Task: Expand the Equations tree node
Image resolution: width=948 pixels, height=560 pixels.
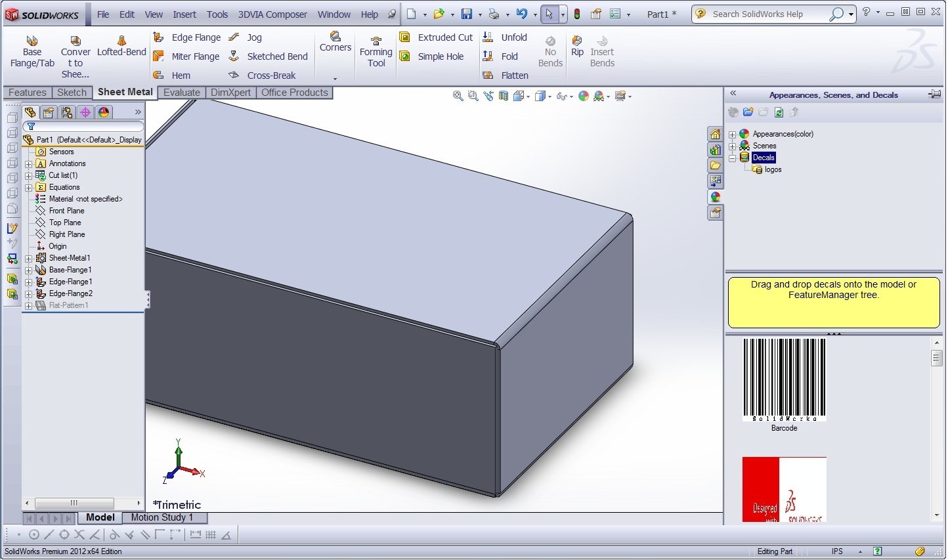Action: pos(29,188)
